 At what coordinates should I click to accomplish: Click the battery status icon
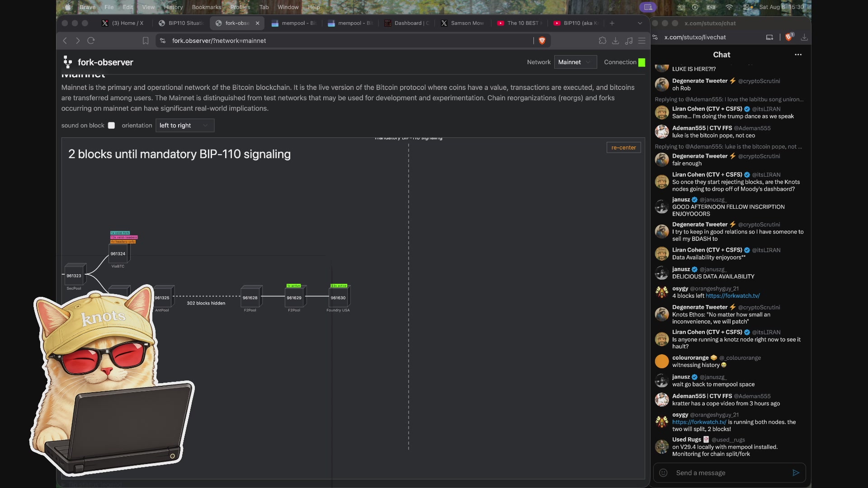[712, 7]
